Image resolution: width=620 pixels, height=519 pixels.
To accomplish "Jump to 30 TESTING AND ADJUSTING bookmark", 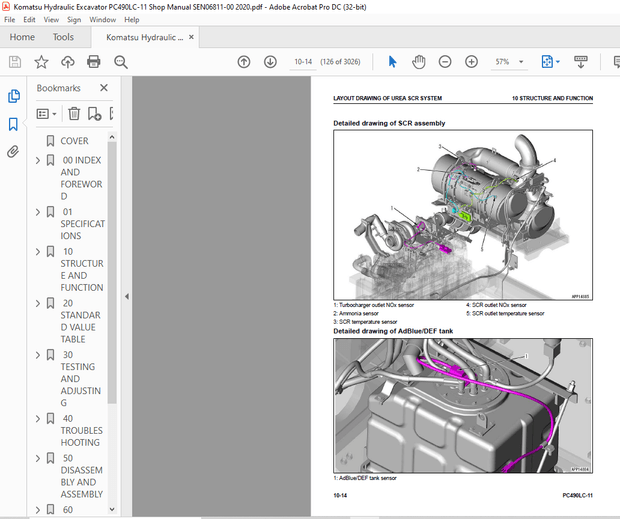I will click(x=81, y=379).
